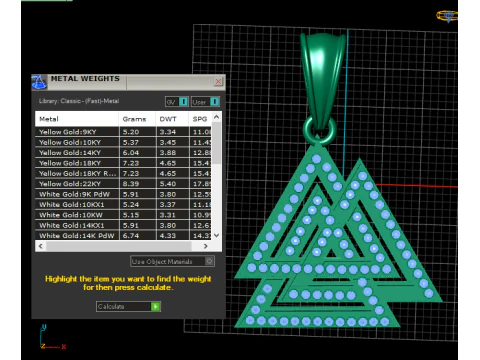Click the 6.04 grams value
Viewport: 480px width, 360px height.
click(131, 153)
